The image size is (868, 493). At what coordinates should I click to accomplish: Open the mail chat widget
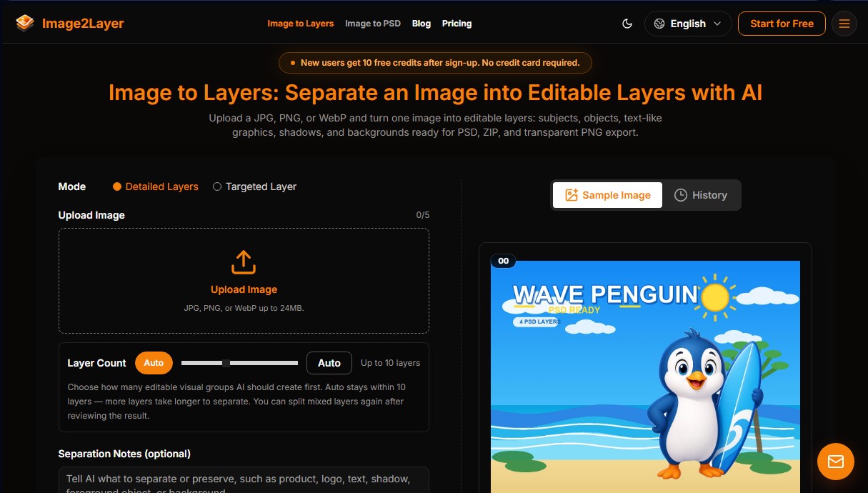pos(836,461)
